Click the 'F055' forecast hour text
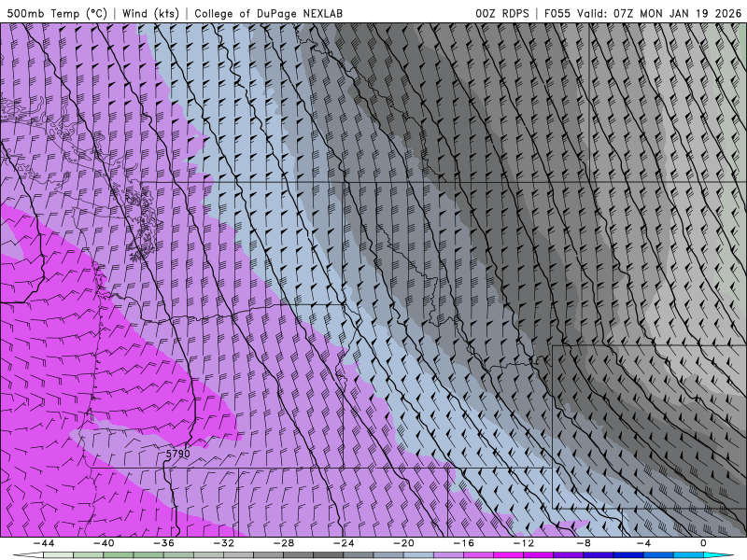The height and width of the screenshot is (560, 747). coord(557,13)
